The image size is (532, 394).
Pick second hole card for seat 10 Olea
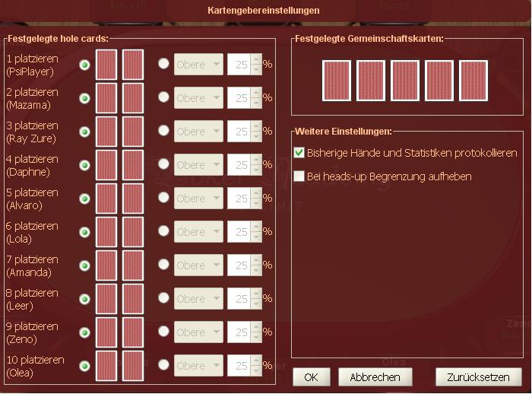click(133, 366)
